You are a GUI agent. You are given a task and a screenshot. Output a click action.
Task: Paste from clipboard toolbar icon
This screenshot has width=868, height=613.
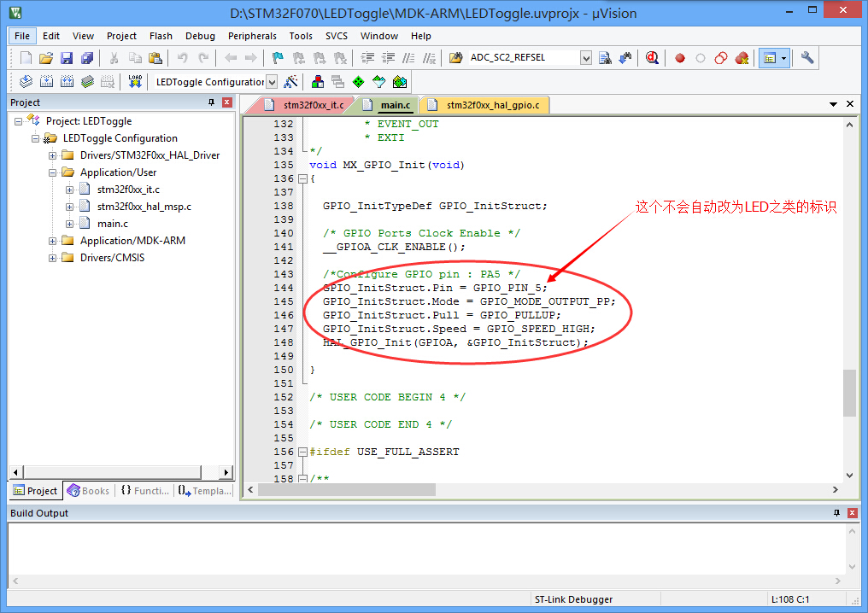155,58
